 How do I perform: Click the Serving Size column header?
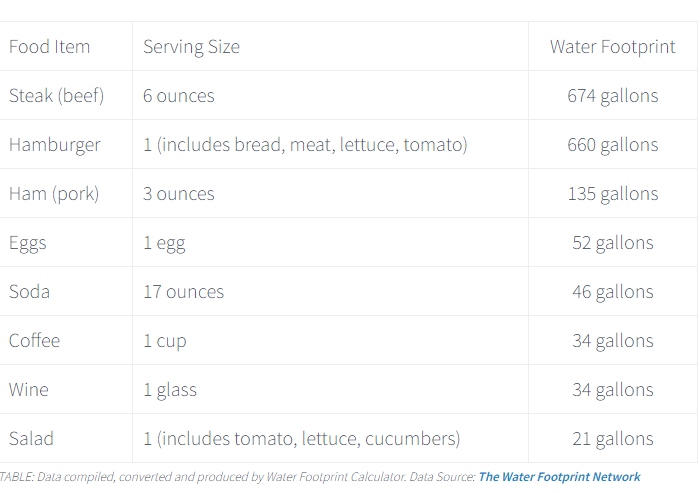[x=192, y=46]
